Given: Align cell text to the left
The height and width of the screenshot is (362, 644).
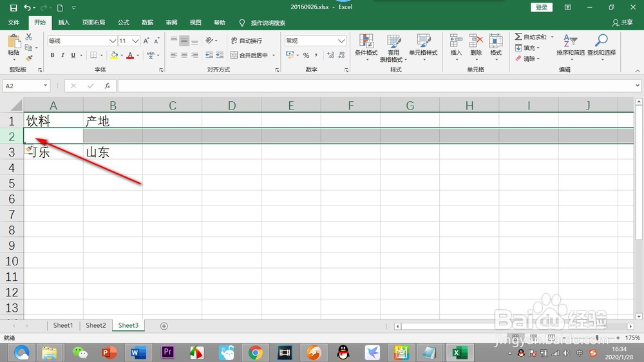Looking at the screenshot, I should tap(174, 55).
